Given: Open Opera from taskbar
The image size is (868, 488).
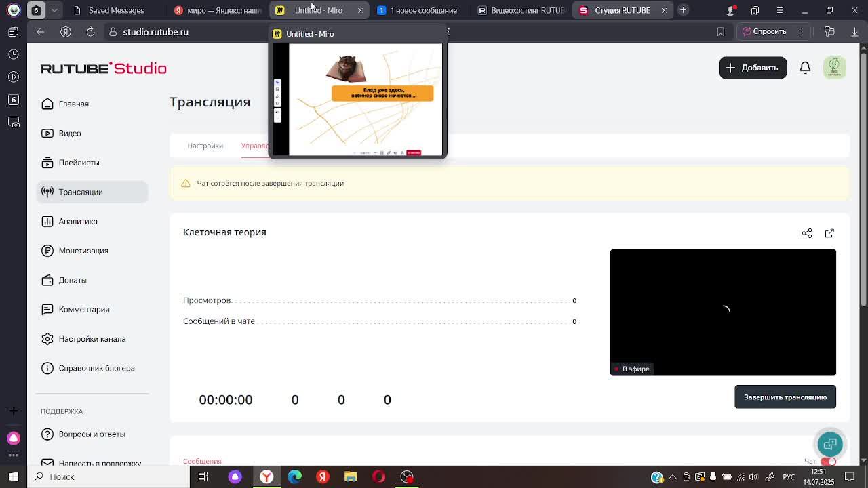Looking at the screenshot, I should [x=378, y=476].
